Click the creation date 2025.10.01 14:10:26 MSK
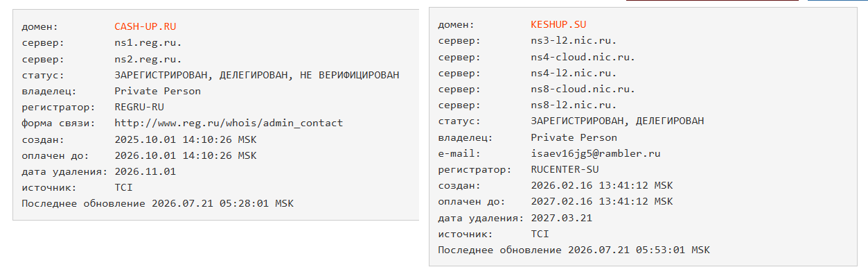Screen dimensions: 868x274 tap(185, 139)
